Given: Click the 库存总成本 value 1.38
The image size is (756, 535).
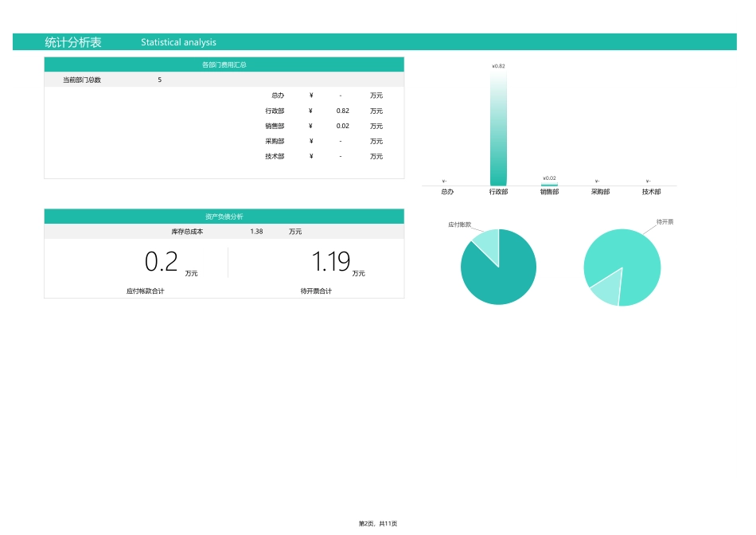Looking at the screenshot, I should pos(256,232).
